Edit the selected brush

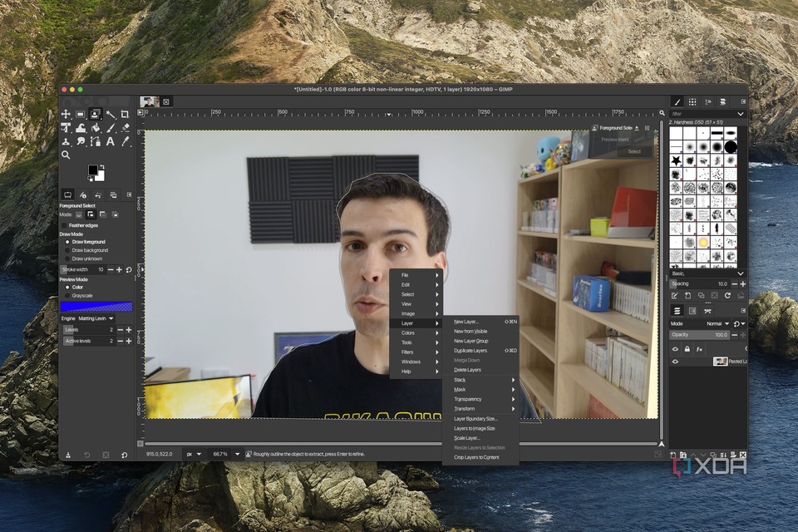674,296
